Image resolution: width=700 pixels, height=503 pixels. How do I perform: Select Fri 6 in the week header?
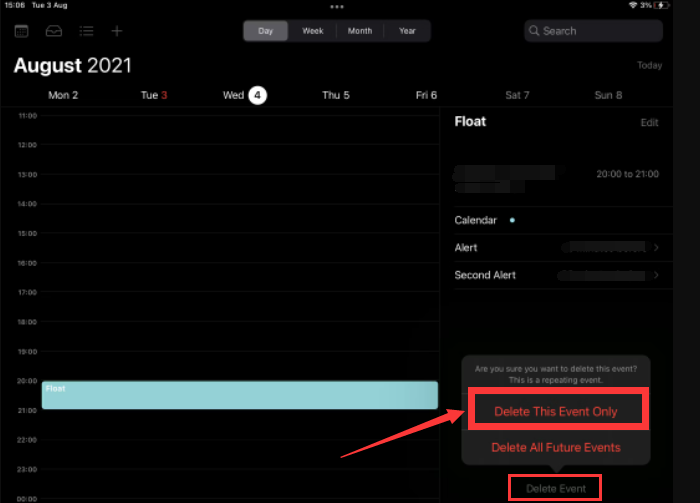[426, 95]
